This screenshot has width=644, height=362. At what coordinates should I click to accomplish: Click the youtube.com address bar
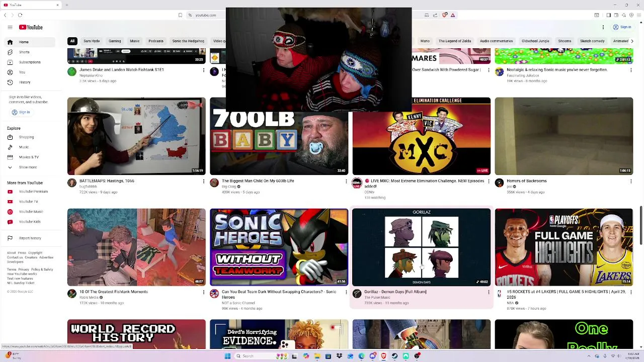pos(206,15)
